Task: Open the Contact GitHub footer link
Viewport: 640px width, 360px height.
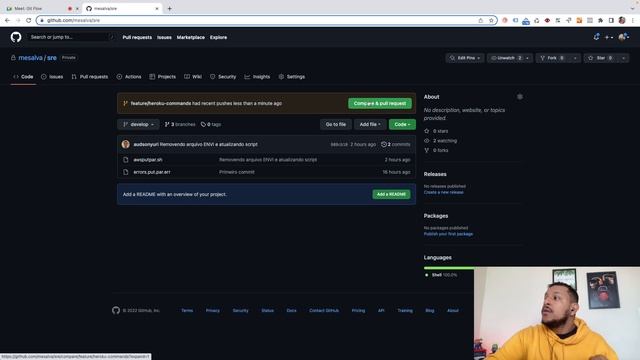Action: [x=324, y=311]
